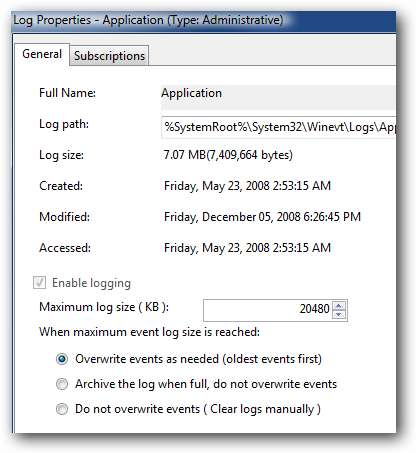Click the Accessed date value text
The width and height of the screenshot is (416, 453).
(x=247, y=248)
